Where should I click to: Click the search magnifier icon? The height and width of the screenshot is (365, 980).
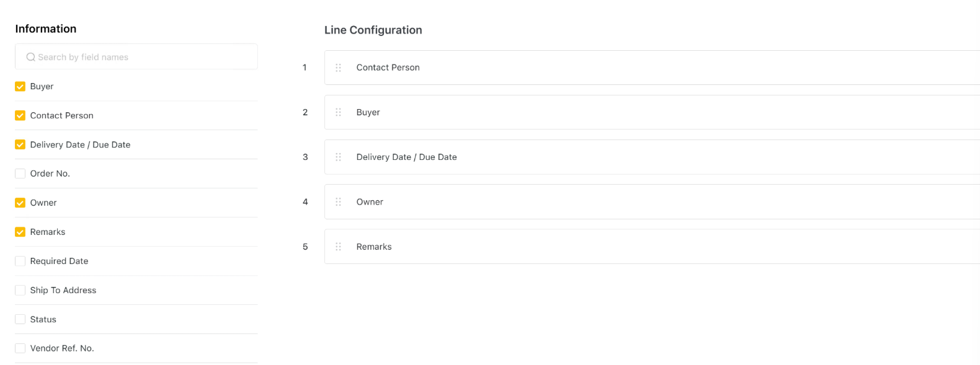point(30,57)
